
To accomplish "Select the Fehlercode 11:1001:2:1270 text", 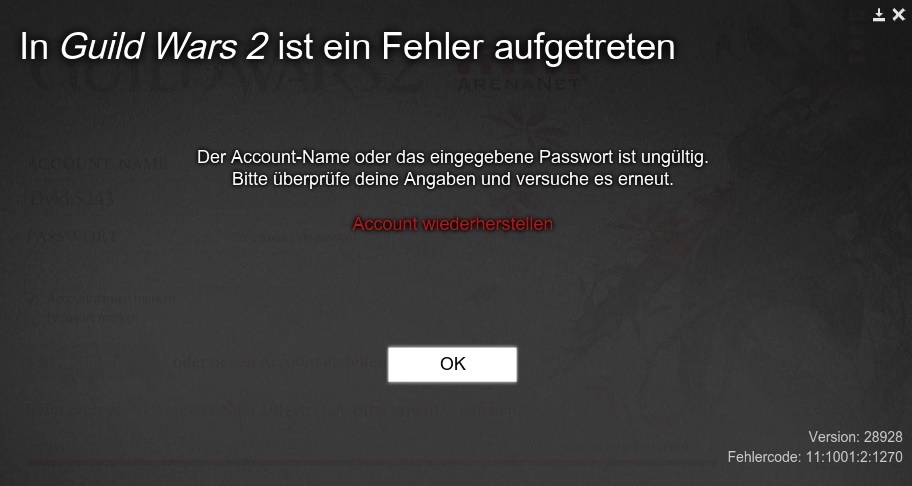I will coord(815,457).
